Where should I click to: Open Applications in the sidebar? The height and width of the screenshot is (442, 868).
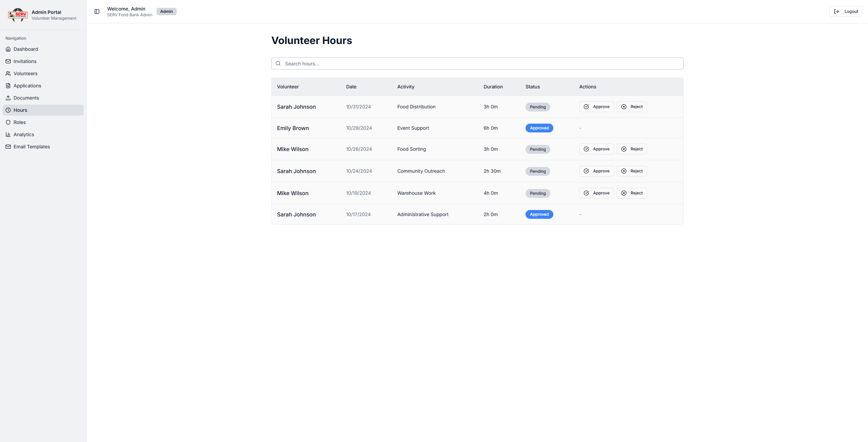click(x=27, y=86)
